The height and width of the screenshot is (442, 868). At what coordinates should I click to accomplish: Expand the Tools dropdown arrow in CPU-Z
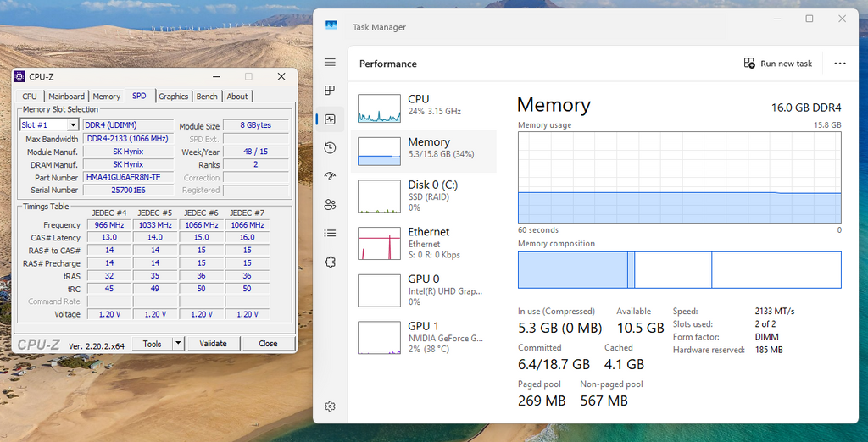coord(178,344)
